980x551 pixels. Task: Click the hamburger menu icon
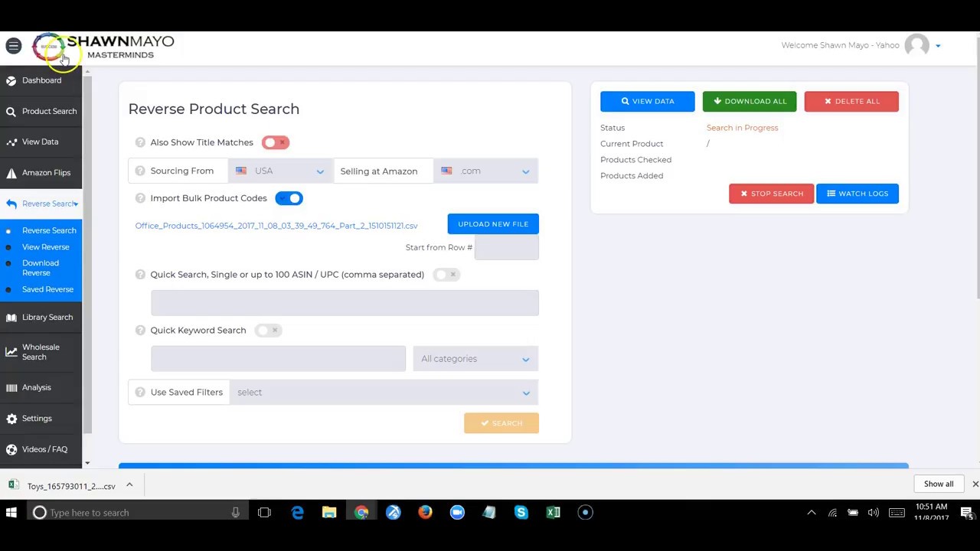click(x=13, y=46)
